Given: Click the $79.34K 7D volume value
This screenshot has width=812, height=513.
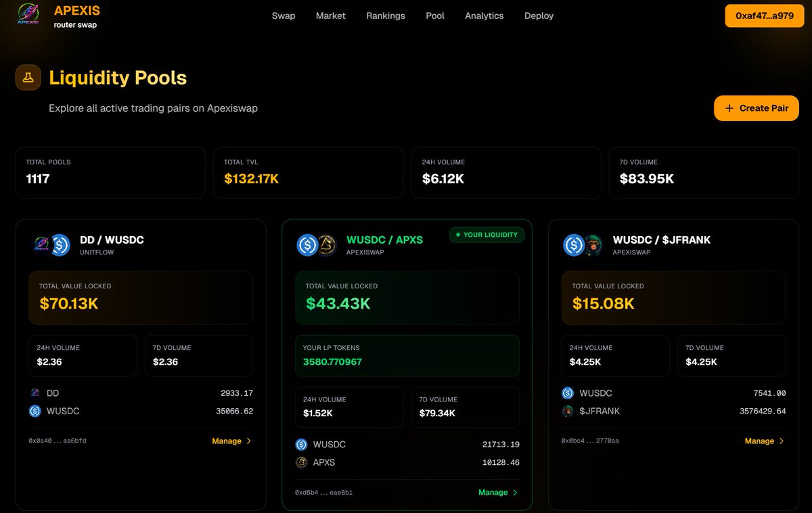Looking at the screenshot, I should coord(437,414).
